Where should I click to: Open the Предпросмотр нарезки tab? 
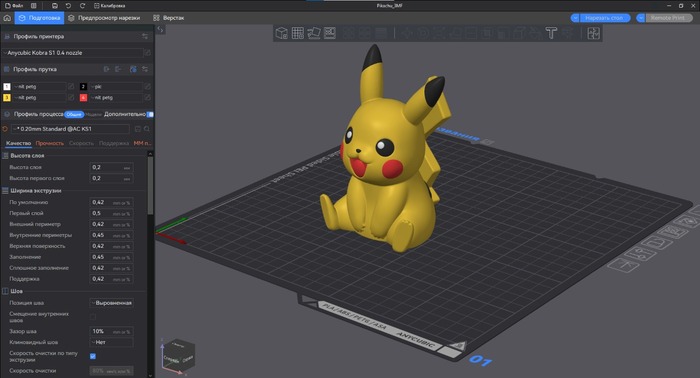pos(104,18)
